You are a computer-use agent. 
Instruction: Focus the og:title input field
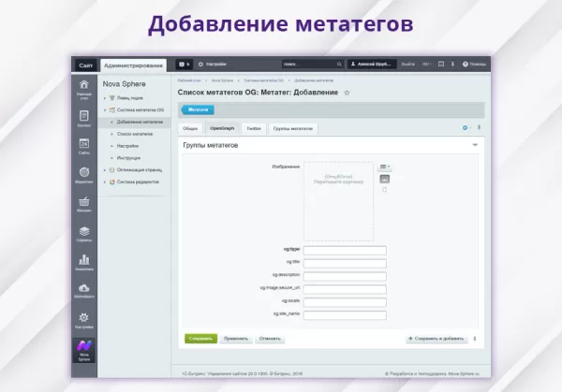pyautogui.click(x=345, y=264)
